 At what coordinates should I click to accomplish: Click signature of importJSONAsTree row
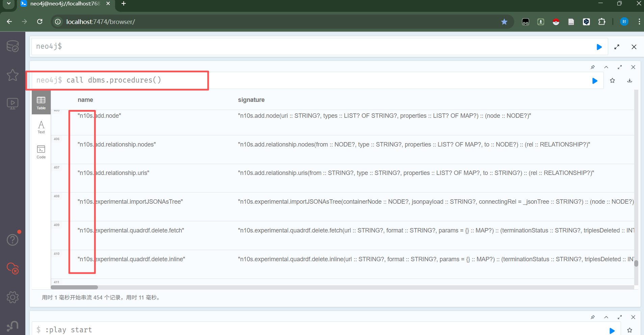point(436,202)
